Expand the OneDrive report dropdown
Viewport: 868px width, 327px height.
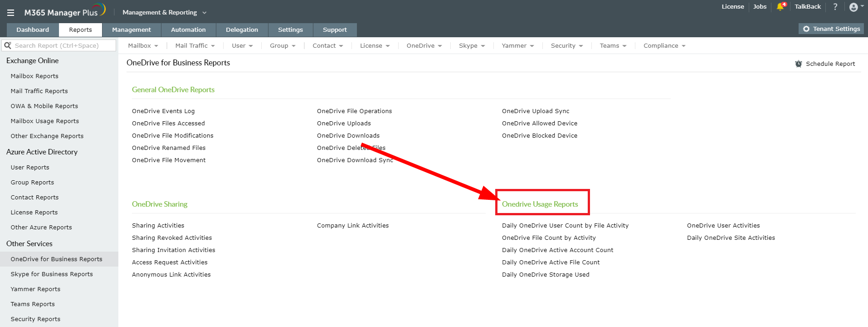coord(424,46)
